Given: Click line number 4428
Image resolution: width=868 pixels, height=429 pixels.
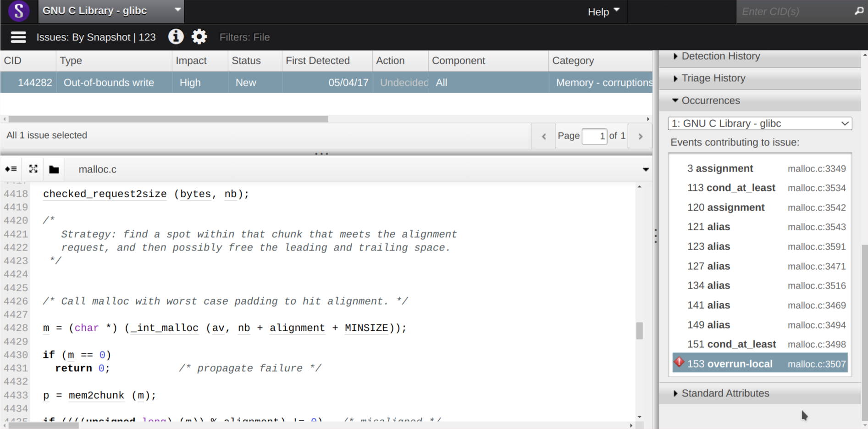Looking at the screenshot, I should pos(16,328).
